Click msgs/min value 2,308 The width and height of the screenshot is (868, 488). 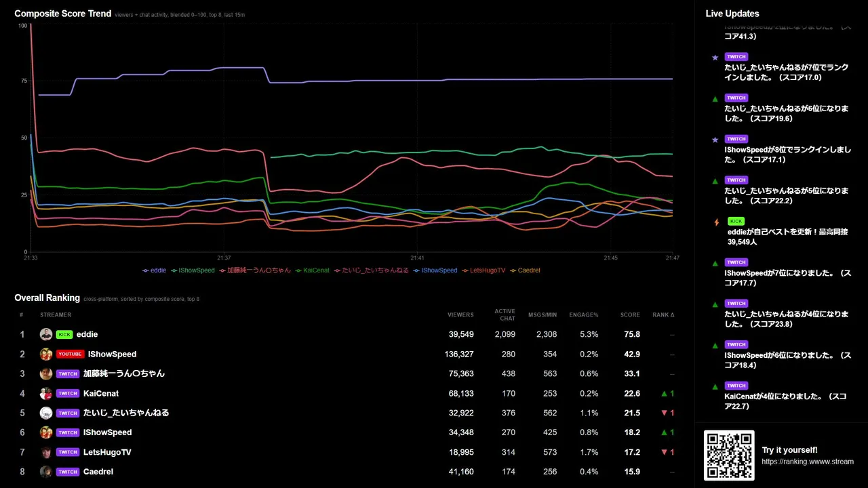(x=547, y=334)
